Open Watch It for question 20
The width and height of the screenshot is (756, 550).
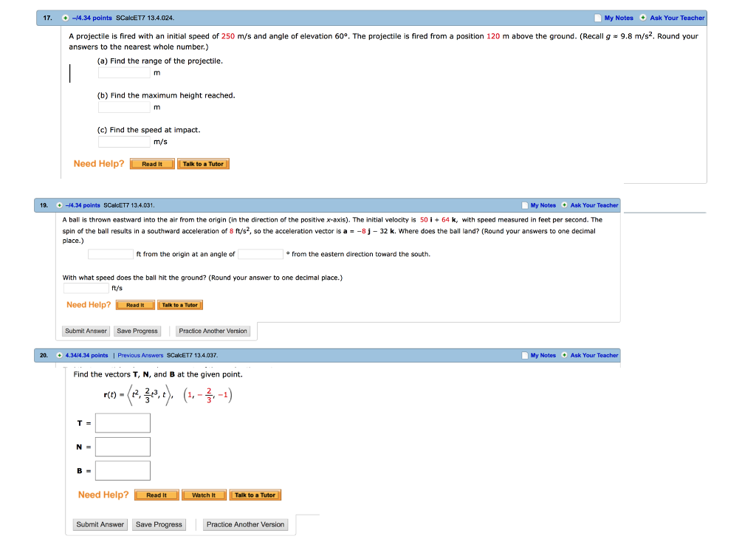point(204,495)
